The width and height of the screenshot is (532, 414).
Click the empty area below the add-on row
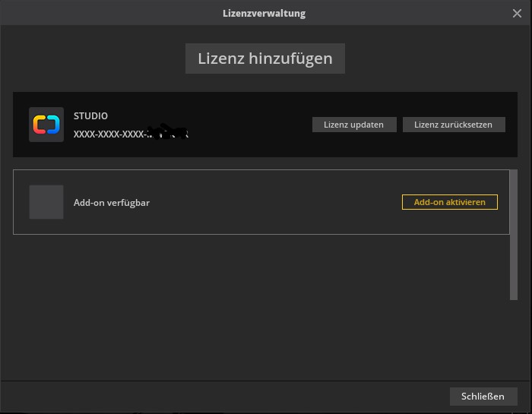[258, 304]
